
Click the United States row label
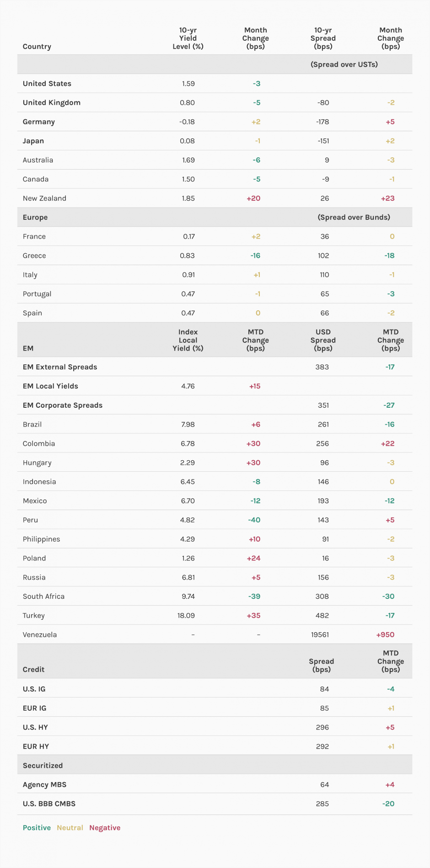pos(47,84)
